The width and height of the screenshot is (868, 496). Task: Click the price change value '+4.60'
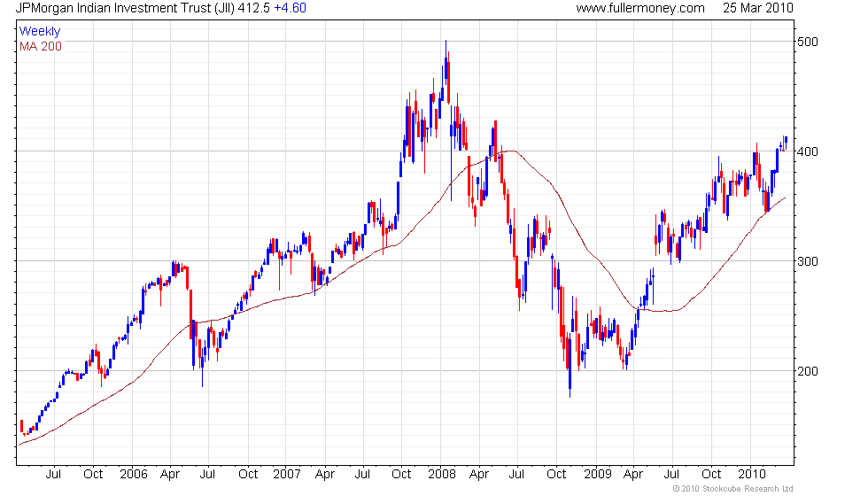pyautogui.click(x=291, y=8)
